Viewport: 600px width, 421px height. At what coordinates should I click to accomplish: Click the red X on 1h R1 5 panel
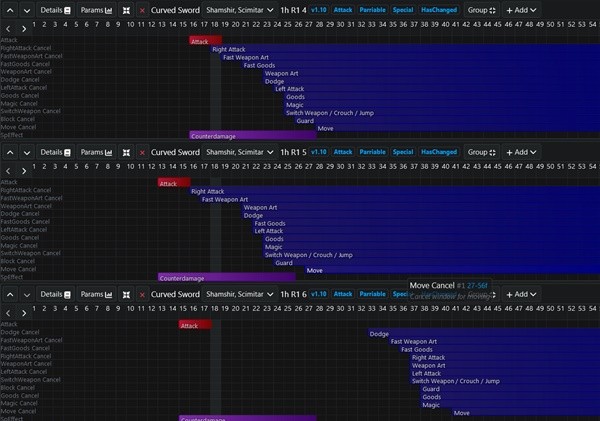[142, 152]
